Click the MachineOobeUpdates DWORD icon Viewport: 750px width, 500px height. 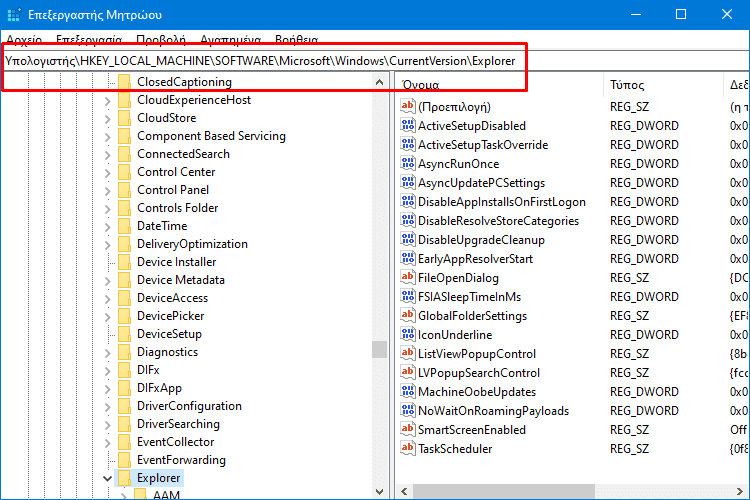coord(408,391)
